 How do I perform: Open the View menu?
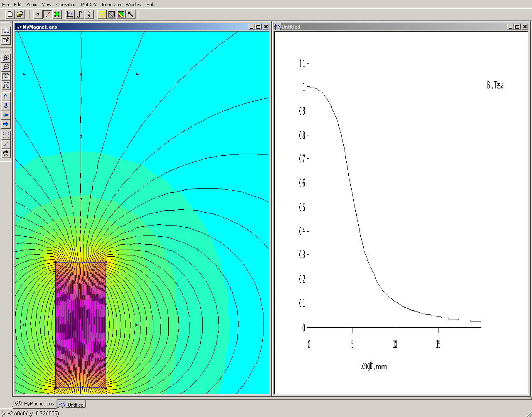47,5
